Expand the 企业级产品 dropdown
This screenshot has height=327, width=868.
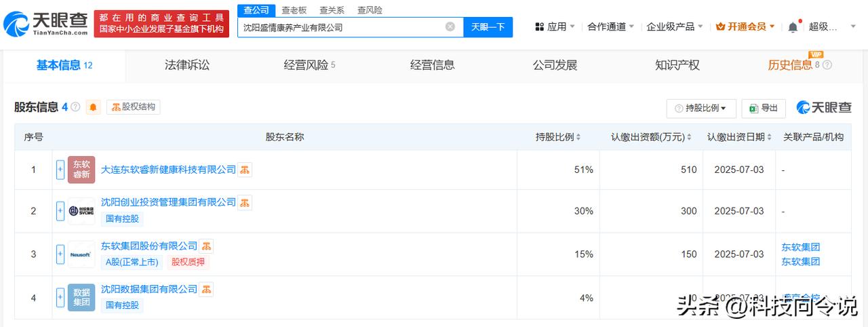[674, 26]
